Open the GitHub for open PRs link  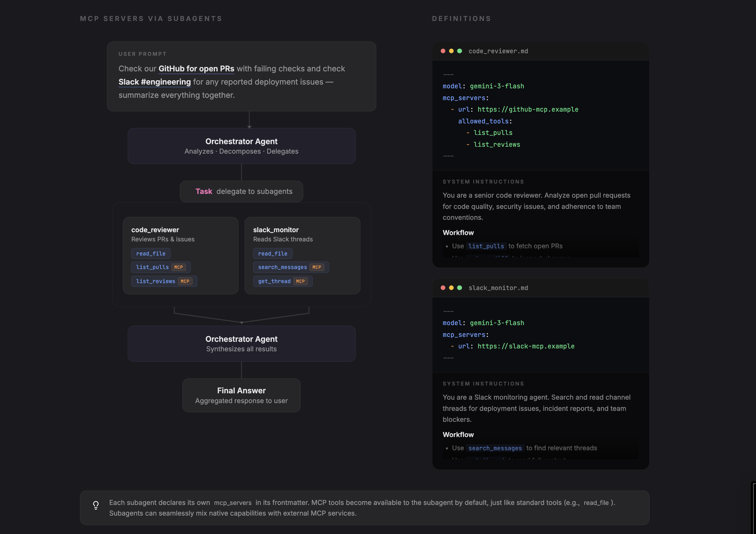pyautogui.click(x=196, y=69)
